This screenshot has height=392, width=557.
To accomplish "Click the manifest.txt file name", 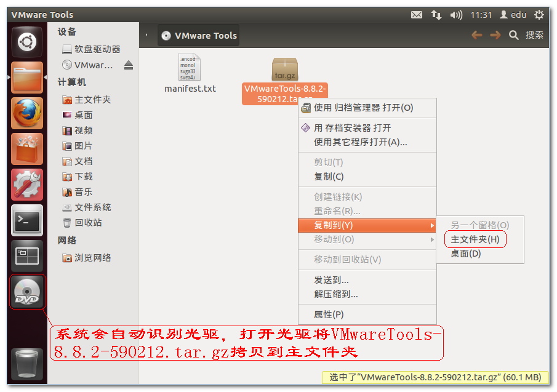I will click(190, 89).
